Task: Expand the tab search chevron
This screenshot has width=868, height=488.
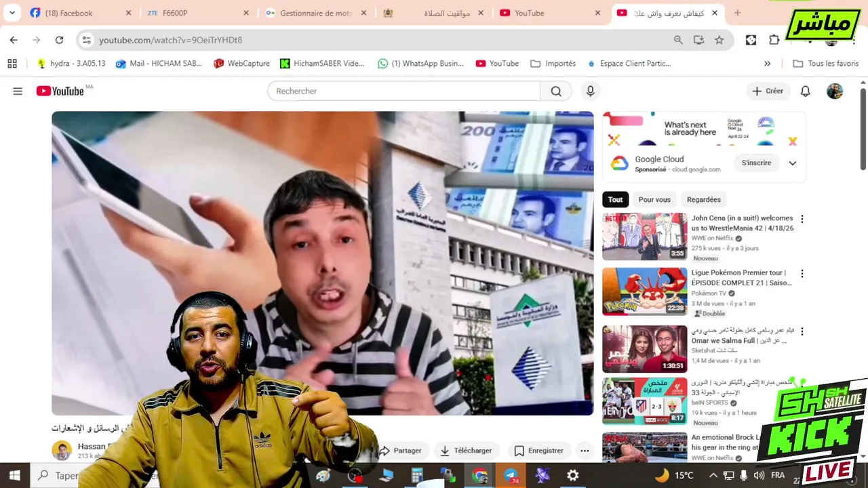Action: [12, 13]
